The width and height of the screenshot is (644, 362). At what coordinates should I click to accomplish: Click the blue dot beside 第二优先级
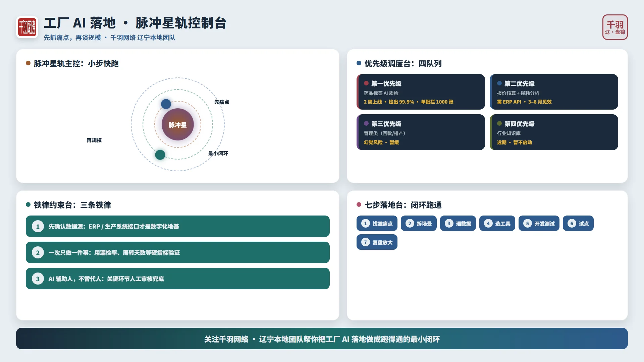pyautogui.click(x=499, y=83)
